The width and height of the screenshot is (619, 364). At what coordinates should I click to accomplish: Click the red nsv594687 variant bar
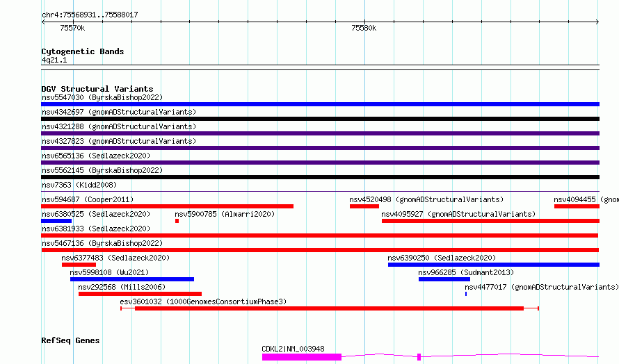tap(168, 206)
